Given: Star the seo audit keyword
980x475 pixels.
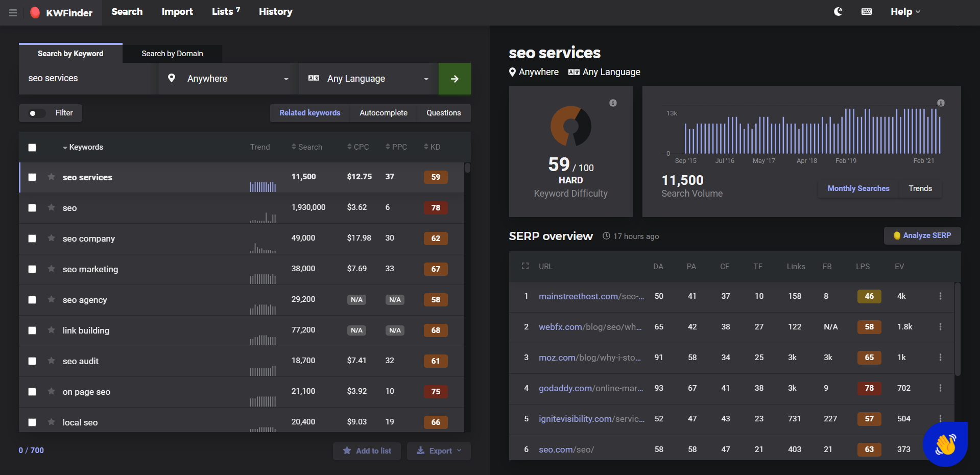Looking at the screenshot, I should pyautogui.click(x=51, y=361).
